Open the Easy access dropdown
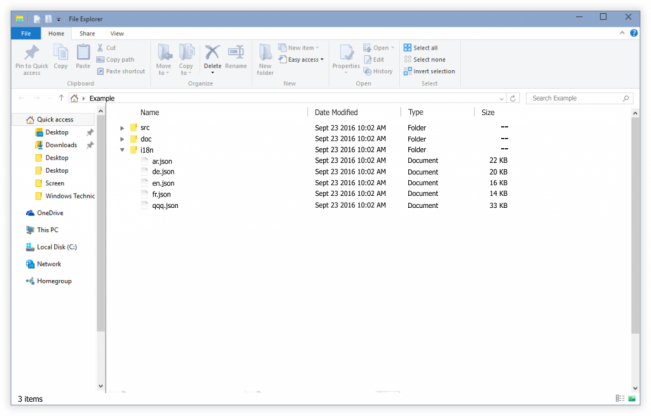Image resolution: width=651 pixels, height=416 pixels. click(303, 59)
